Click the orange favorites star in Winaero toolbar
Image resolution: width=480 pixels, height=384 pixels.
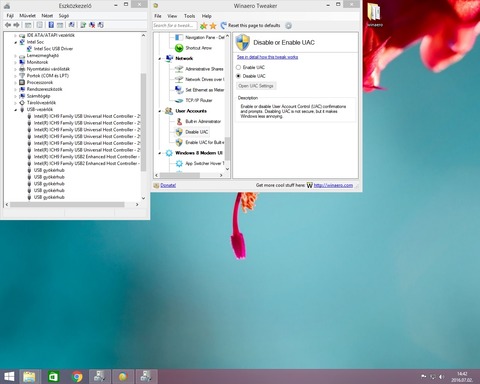213,26
